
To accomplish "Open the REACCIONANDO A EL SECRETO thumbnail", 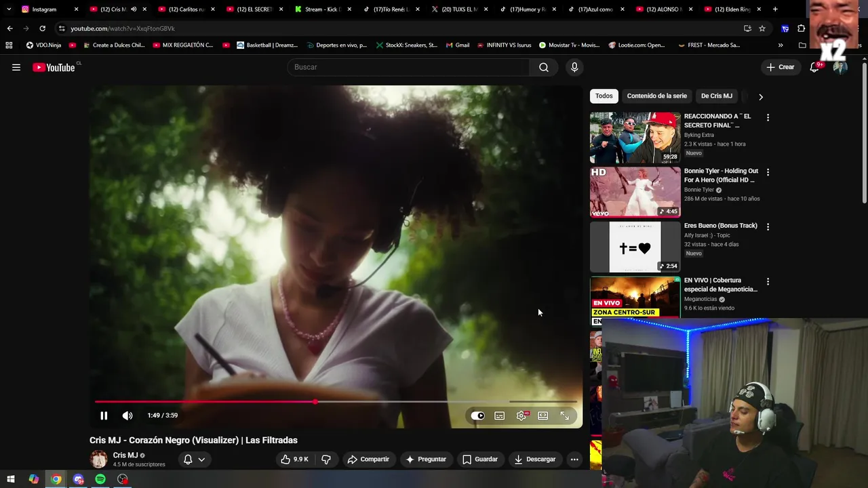I will point(635,138).
